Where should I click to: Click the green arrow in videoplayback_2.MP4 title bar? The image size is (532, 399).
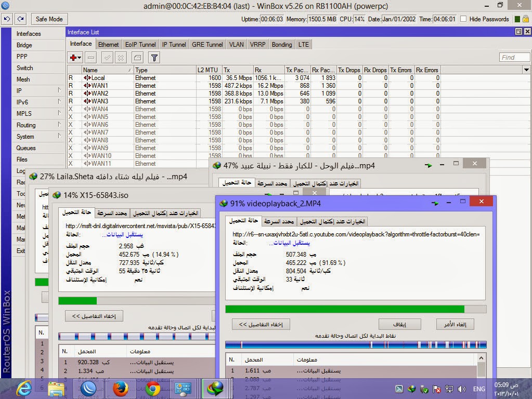click(x=435, y=204)
